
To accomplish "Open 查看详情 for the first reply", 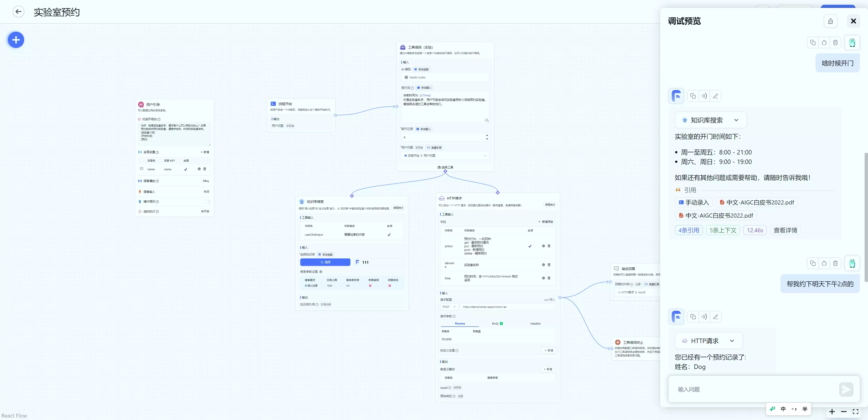I will click(x=785, y=230).
